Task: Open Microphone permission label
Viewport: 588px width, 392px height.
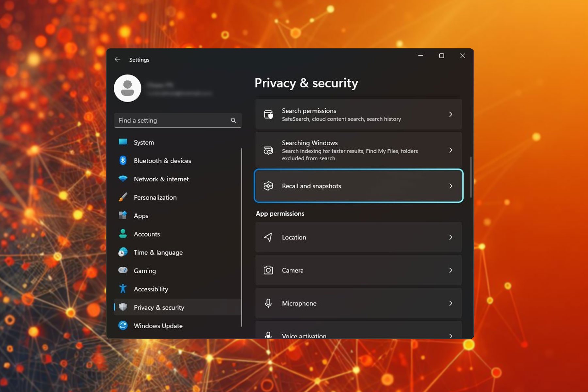Action: [x=299, y=303]
